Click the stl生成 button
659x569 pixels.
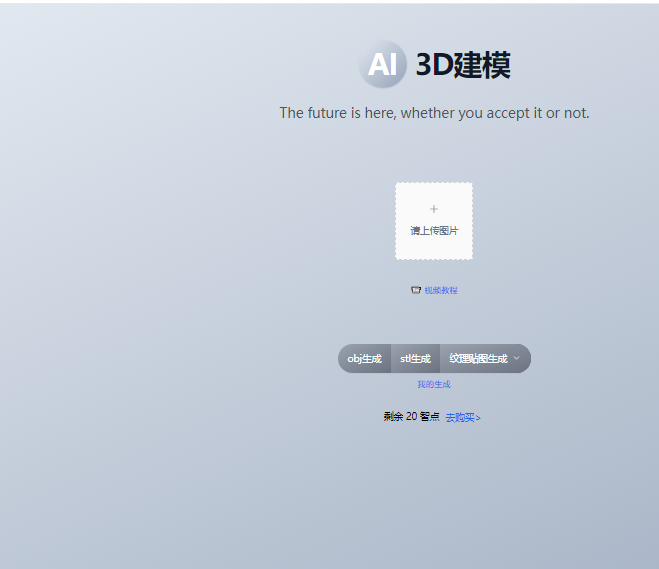(415, 358)
